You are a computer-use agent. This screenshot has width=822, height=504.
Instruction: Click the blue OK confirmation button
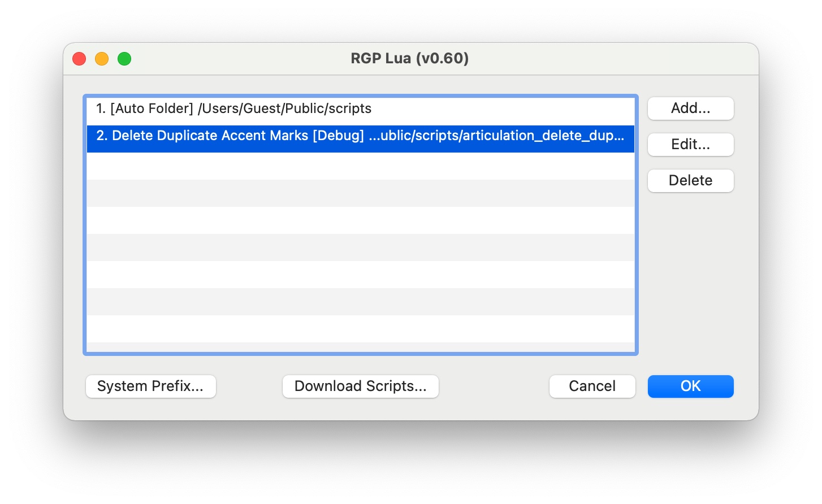coord(690,386)
